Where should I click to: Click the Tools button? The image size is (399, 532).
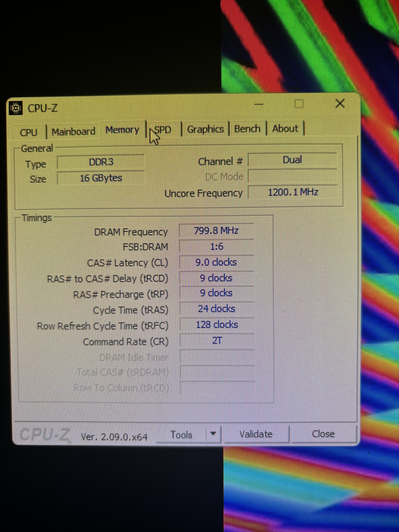click(181, 435)
